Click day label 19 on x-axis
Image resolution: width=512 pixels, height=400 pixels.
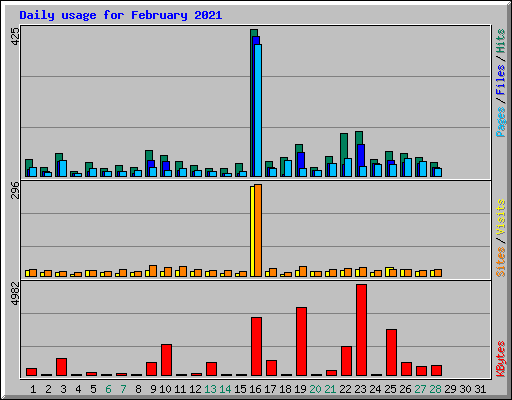click(x=300, y=389)
